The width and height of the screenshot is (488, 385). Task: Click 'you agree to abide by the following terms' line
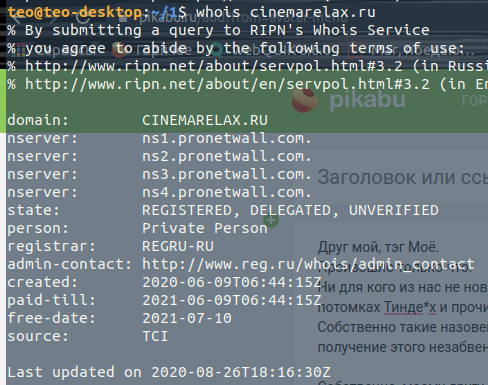click(x=236, y=48)
